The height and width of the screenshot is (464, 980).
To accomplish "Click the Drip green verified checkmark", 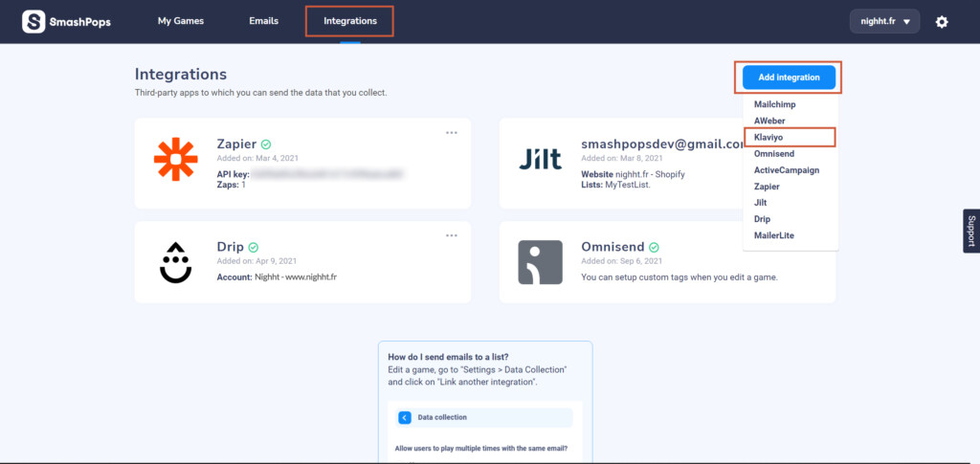I will point(253,247).
